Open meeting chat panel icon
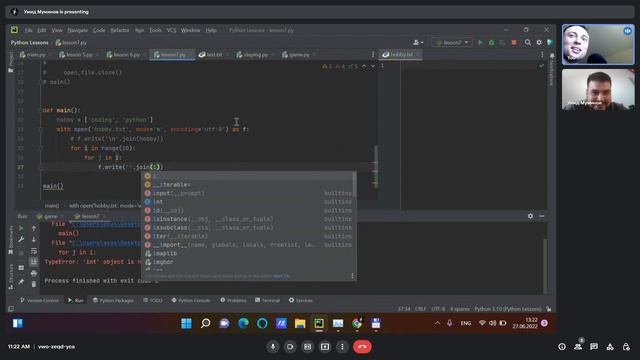This screenshot has height=360, width=640. click(x=594, y=347)
